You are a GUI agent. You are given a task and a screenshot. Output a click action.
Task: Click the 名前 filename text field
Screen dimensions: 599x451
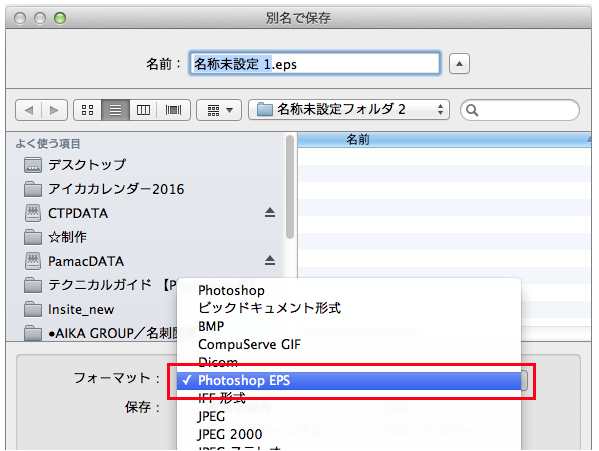[x=315, y=63]
